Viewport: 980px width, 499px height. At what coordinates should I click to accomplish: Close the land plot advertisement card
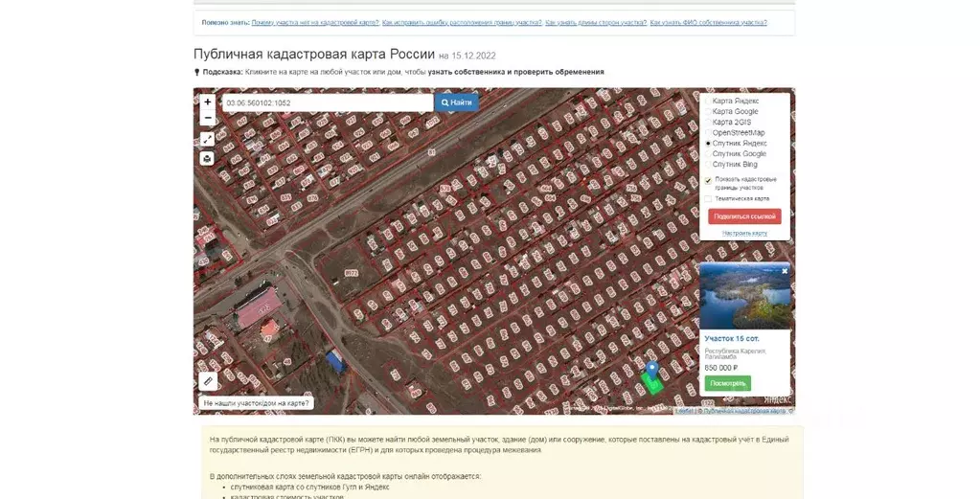[785, 271]
